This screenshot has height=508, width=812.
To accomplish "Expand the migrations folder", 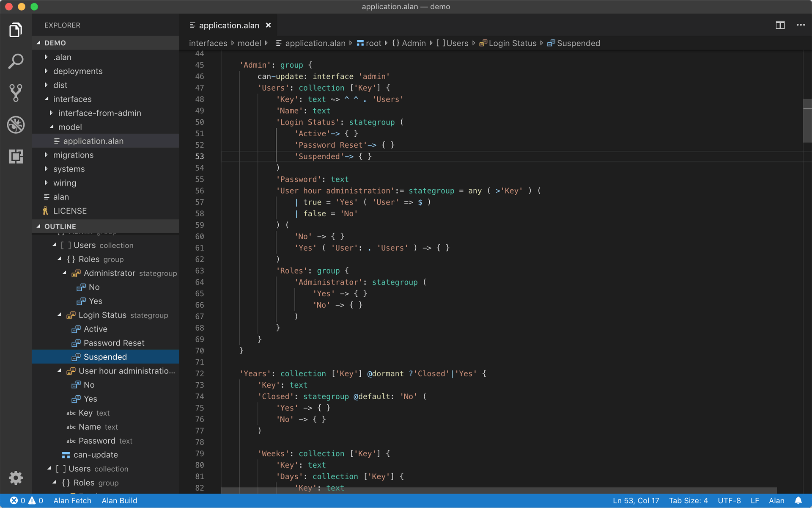I will (x=73, y=155).
